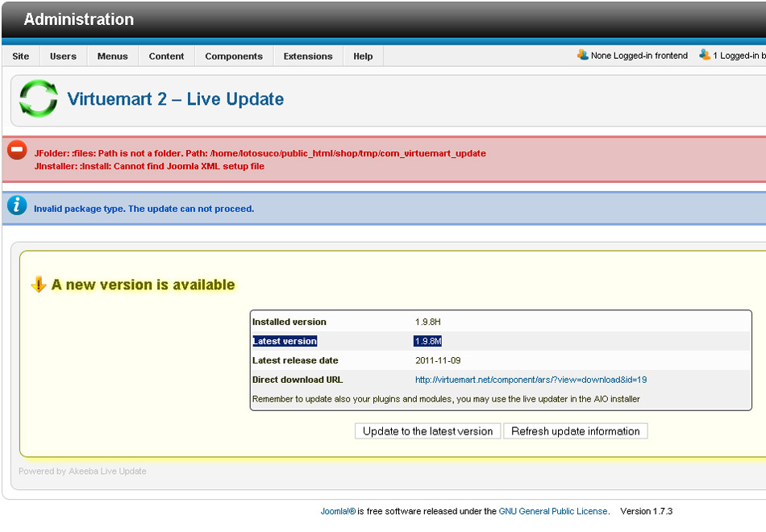
Task: Open the Users menu
Action: [x=63, y=56]
